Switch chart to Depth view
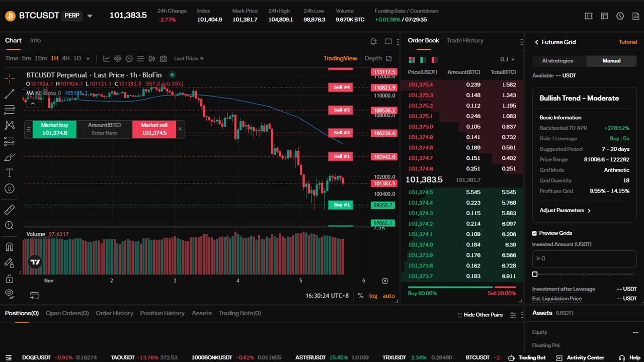 [373, 58]
